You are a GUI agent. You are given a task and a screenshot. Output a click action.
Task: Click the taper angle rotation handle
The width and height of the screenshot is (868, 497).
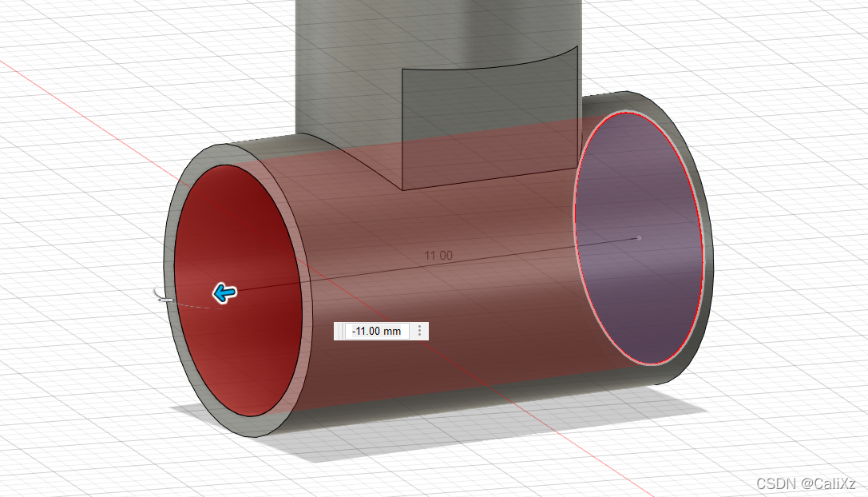click(x=163, y=298)
